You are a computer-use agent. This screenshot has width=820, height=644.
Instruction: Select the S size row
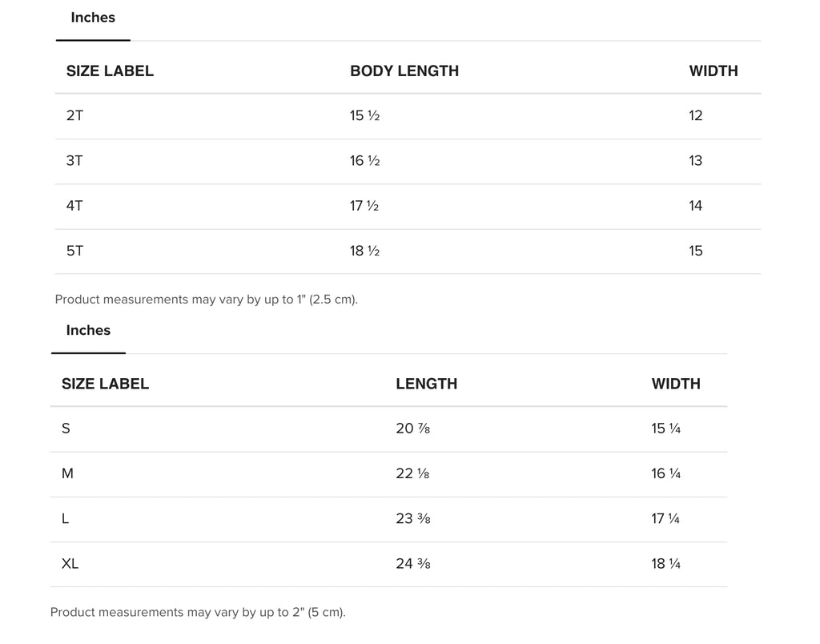click(x=388, y=429)
